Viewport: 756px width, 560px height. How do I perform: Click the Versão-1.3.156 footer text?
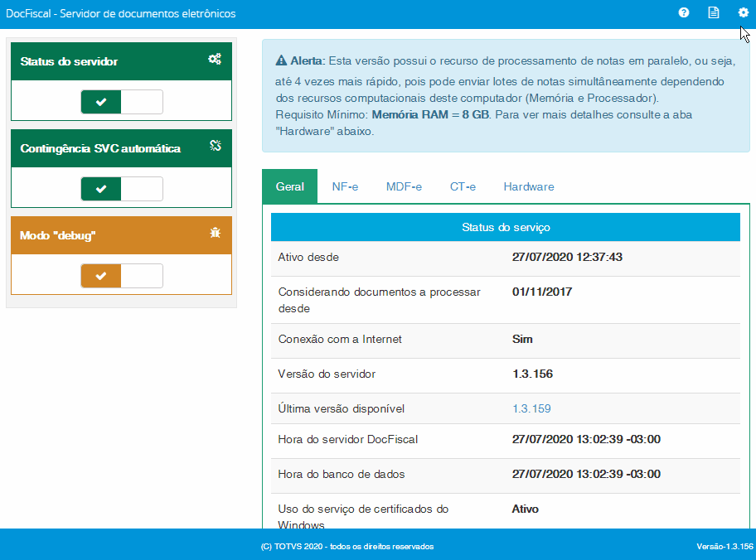pyautogui.click(x=724, y=547)
